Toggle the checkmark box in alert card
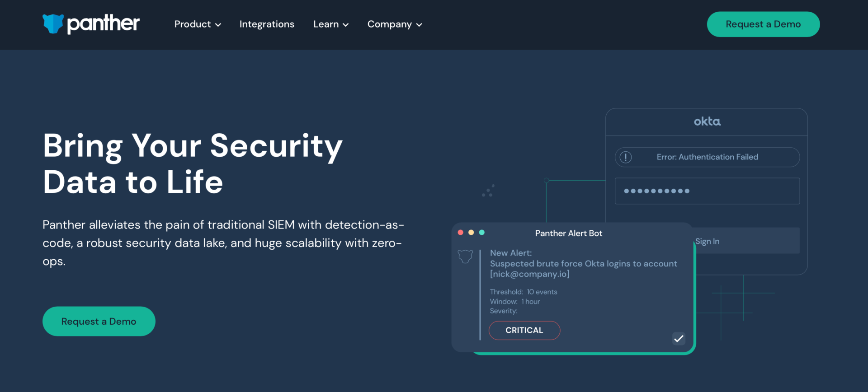Screen dimensions: 868x392 679,339
